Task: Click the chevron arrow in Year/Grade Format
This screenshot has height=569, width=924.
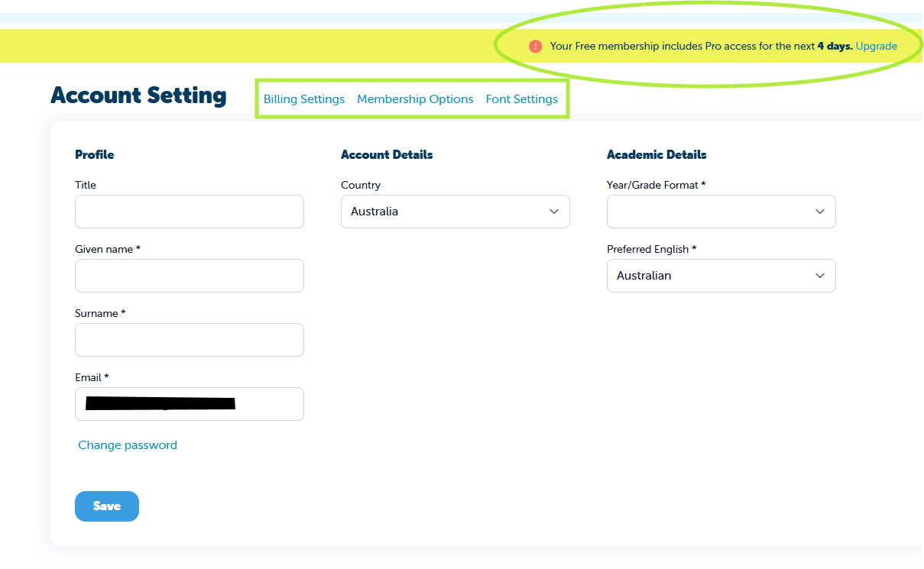Action: tap(820, 212)
